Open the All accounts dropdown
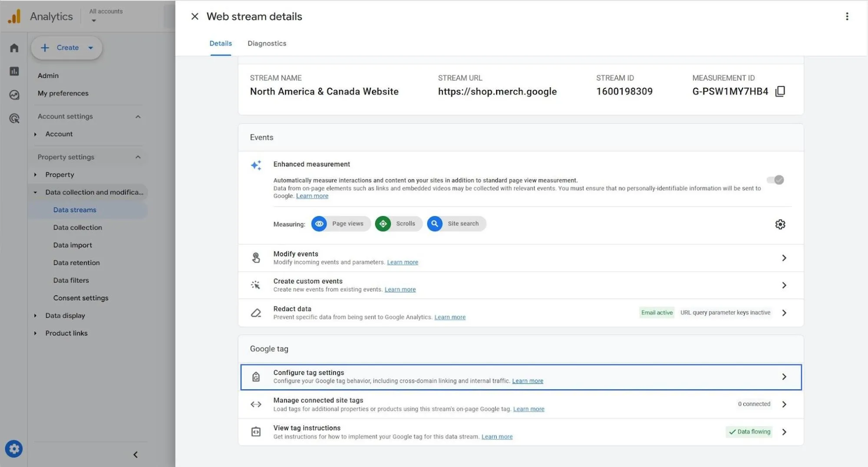This screenshot has width=868, height=467. tap(106, 16)
